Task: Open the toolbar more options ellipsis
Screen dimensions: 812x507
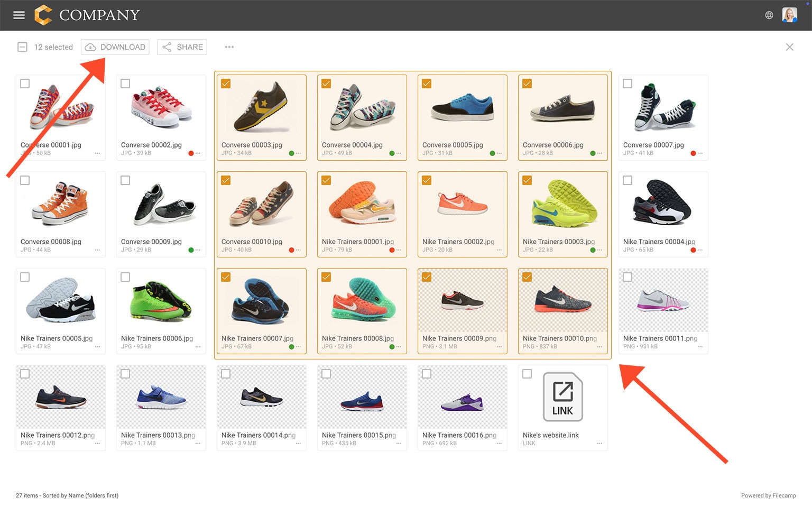Action: pyautogui.click(x=229, y=47)
